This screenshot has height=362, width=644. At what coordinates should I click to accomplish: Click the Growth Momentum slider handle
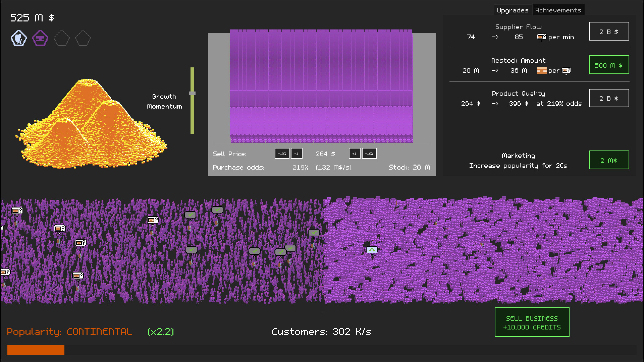coord(192,93)
